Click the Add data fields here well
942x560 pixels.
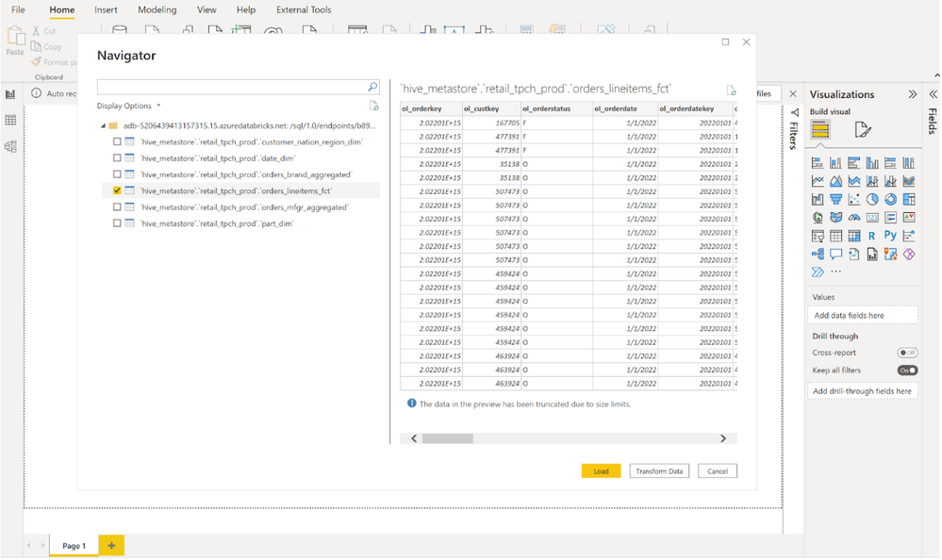coord(862,316)
